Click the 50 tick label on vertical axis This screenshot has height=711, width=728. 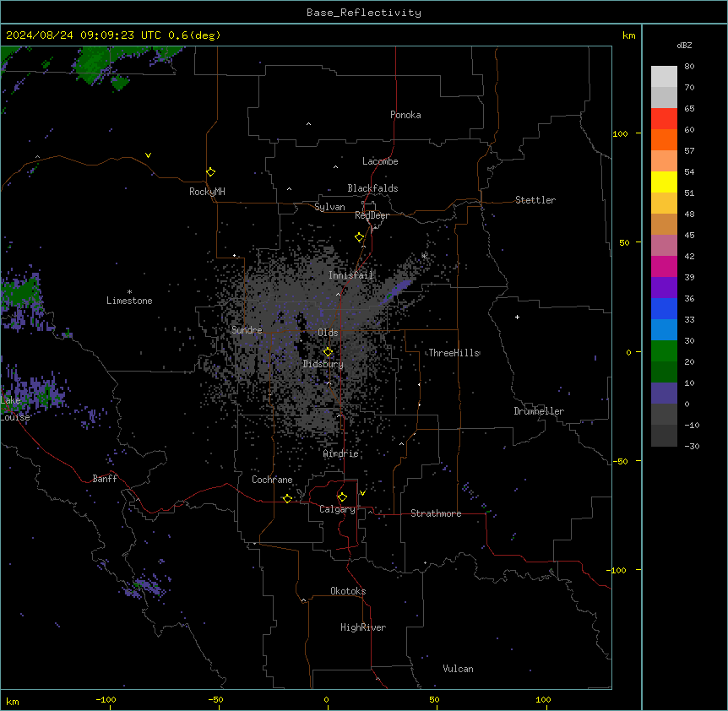(x=624, y=242)
